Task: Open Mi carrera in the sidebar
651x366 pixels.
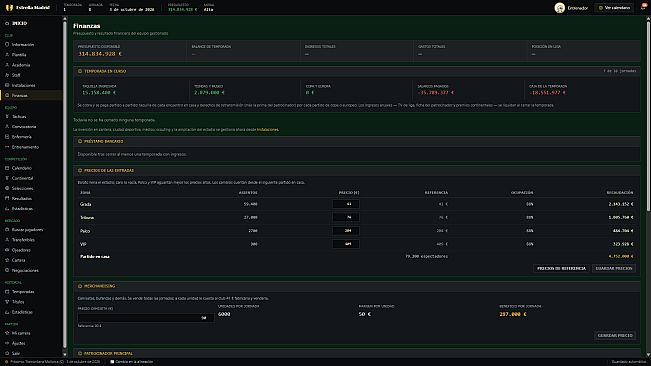Action: [x=31, y=333]
